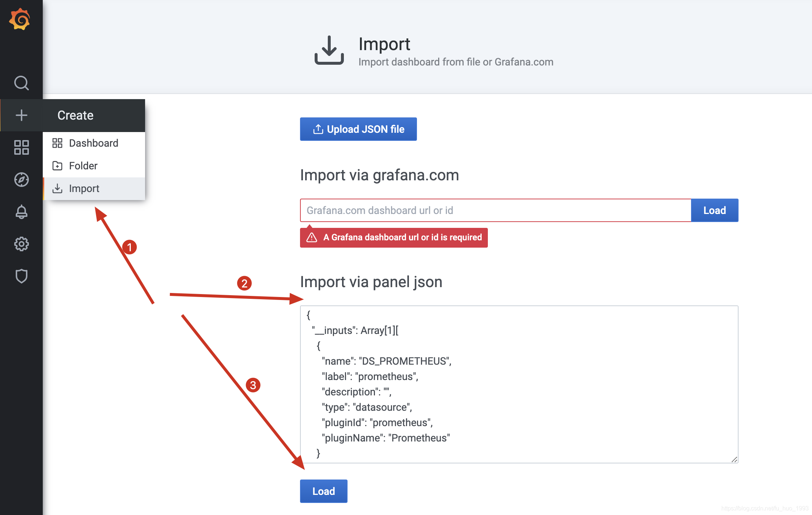Click Load next to Grafana.com url field
812x515 pixels.
714,210
